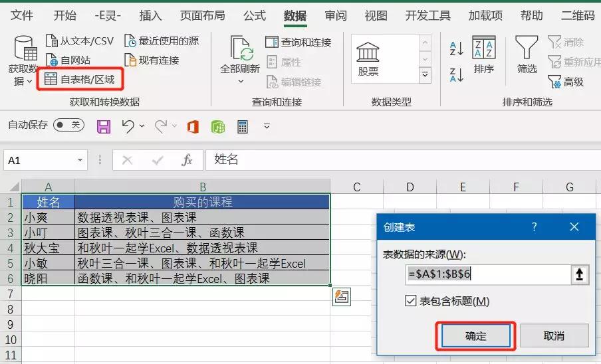Sort descending Z to A
Image resolution: width=601 pixels, height=364 pixels.
click(x=456, y=74)
